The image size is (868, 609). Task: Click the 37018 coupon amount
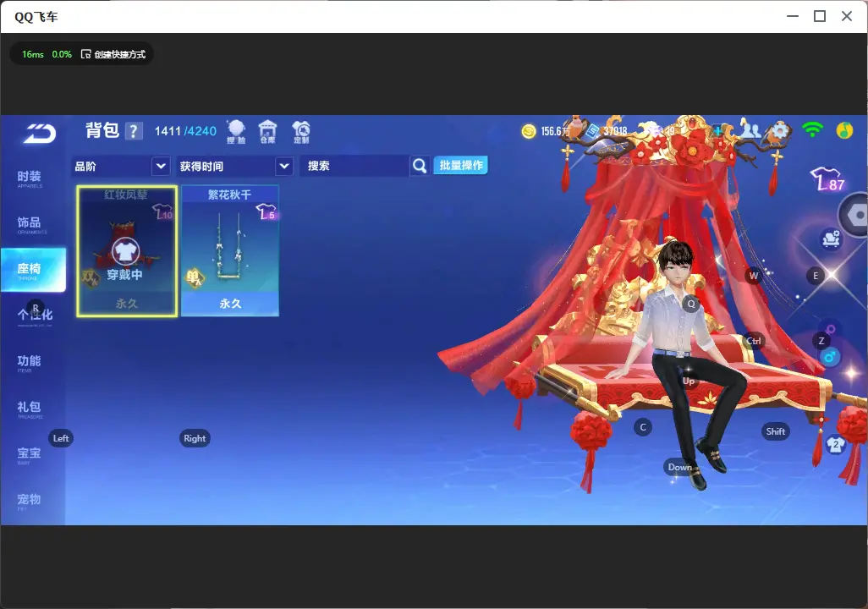615,131
